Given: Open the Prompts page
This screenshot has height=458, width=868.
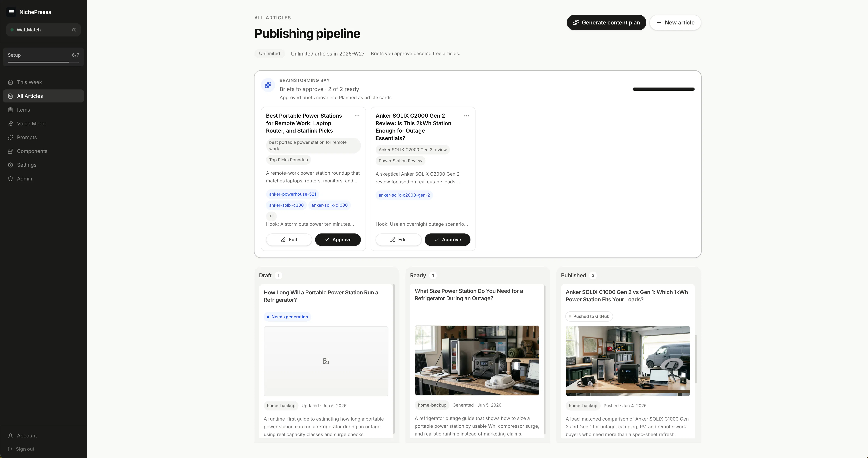Looking at the screenshot, I should (x=43, y=138).
